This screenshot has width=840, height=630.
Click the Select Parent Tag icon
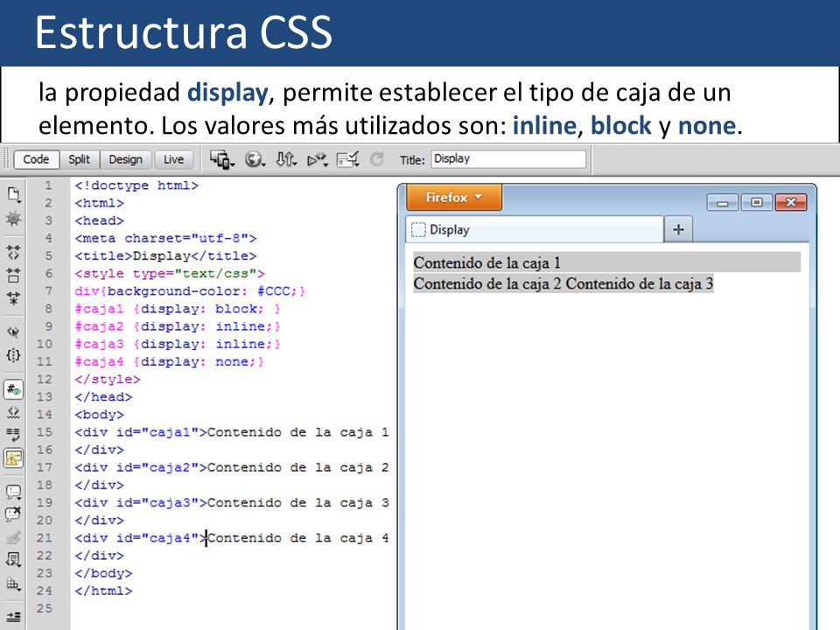pyautogui.click(x=13, y=332)
